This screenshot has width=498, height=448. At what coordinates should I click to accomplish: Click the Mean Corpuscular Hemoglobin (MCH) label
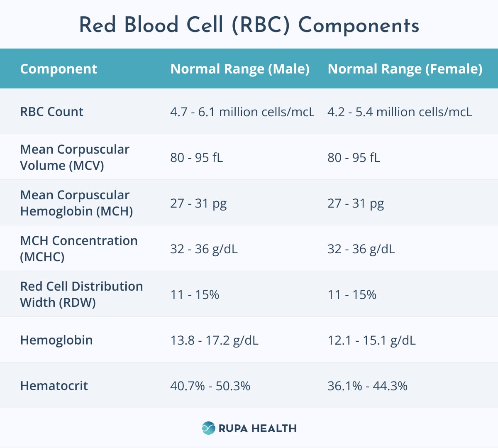[76, 203]
